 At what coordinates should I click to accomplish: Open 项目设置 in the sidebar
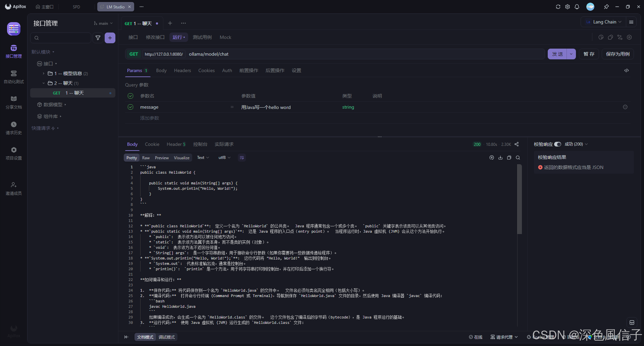pyautogui.click(x=14, y=153)
